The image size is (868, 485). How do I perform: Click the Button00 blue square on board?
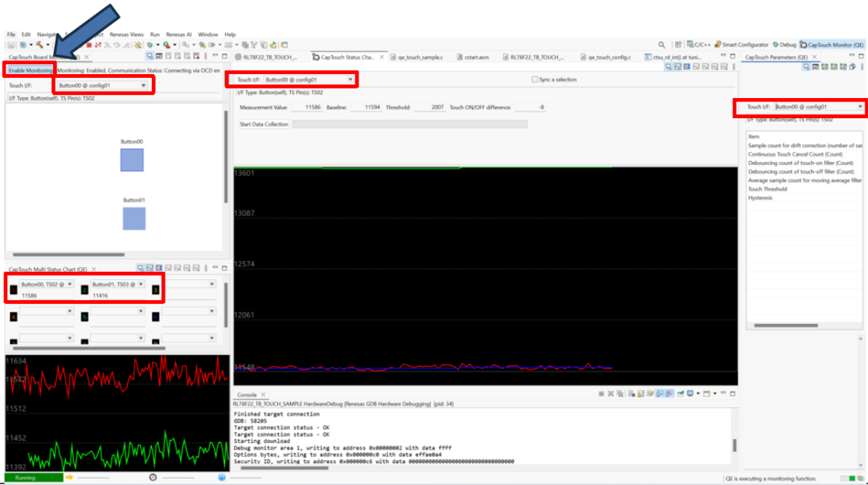132,159
